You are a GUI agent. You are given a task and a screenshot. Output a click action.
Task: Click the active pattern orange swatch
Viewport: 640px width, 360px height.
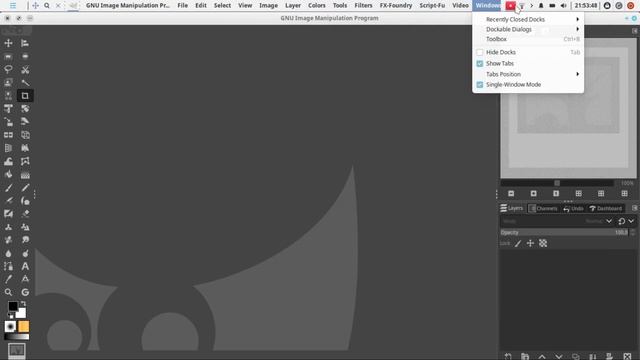click(24, 327)
